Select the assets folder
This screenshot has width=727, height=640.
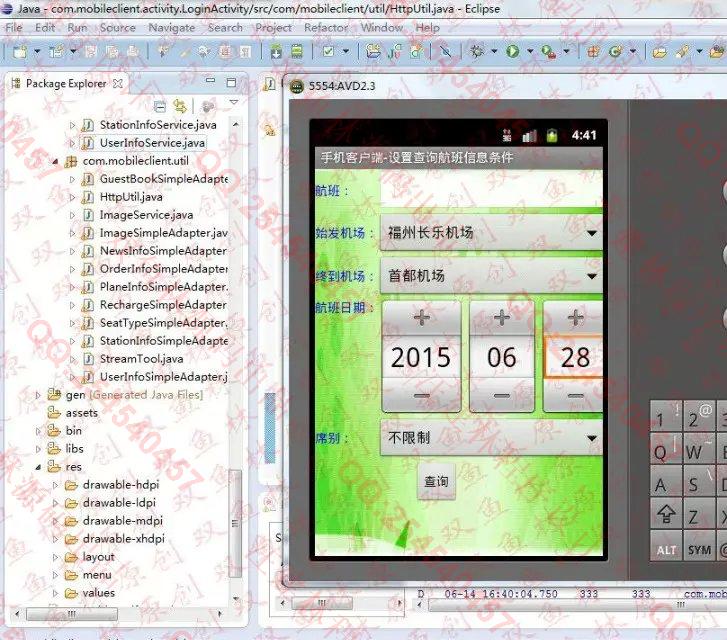coord(82,413)
